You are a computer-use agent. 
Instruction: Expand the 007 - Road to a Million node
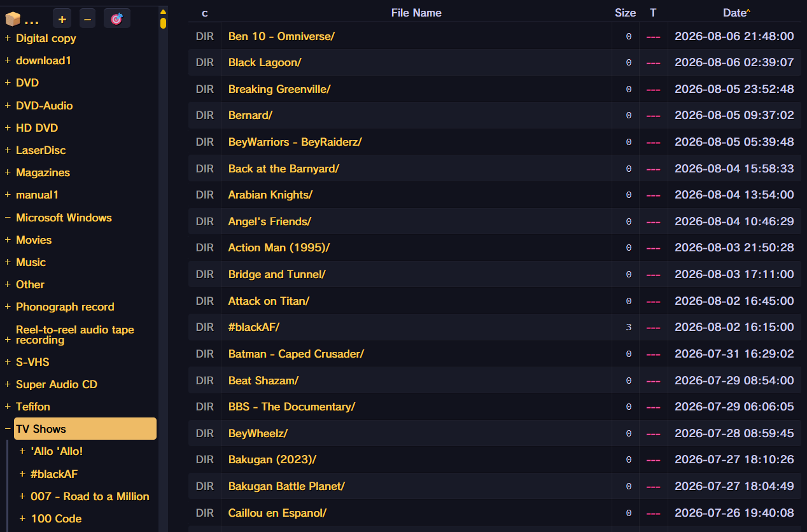click(22, 496)
